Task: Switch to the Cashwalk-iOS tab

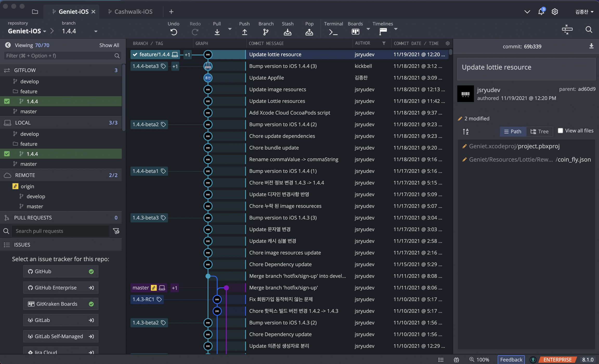Action: coord(133,12)
